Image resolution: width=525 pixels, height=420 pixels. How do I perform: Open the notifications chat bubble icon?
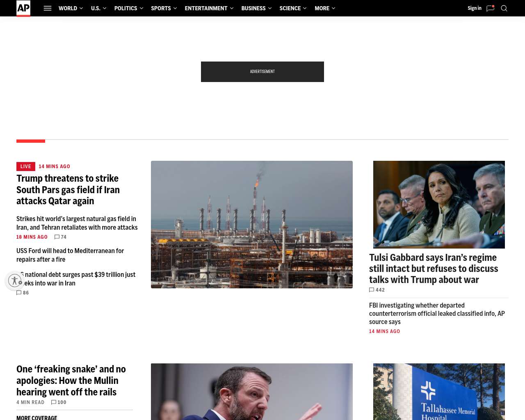click(490, 8)
